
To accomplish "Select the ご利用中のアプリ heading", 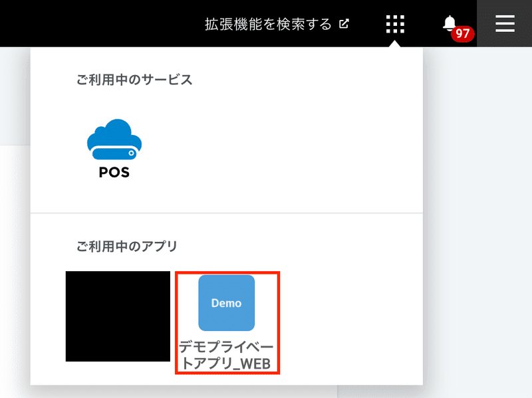I will (x=127, y=247).
